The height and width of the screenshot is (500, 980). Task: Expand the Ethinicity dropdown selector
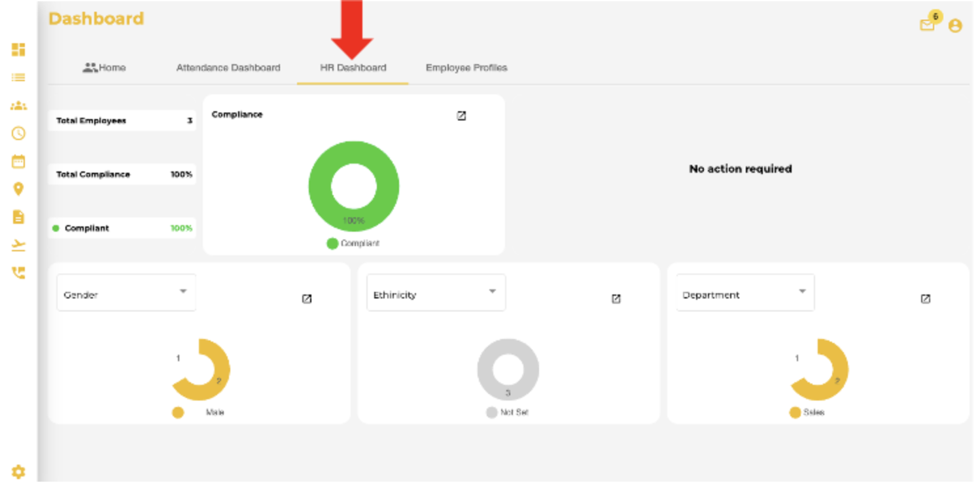click(436, 293)
